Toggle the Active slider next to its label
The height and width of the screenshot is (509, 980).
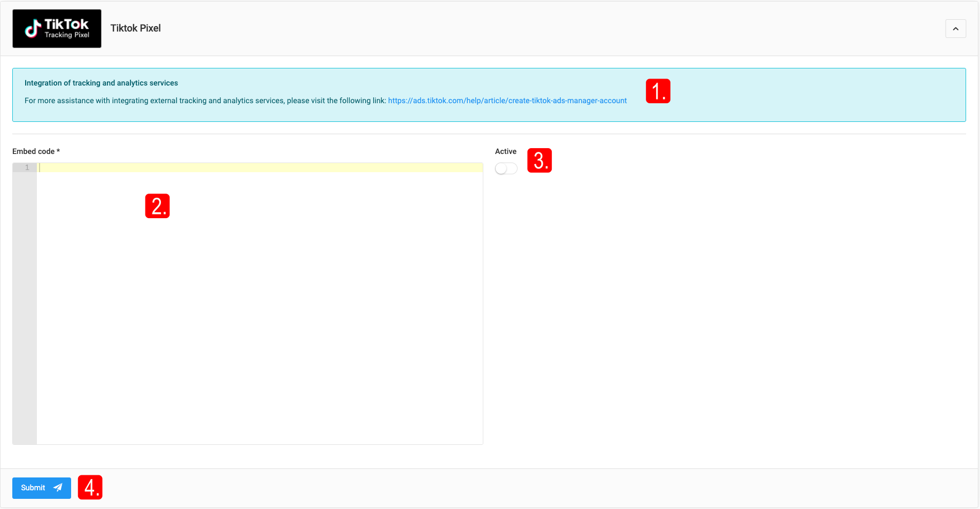click(505, 168)
